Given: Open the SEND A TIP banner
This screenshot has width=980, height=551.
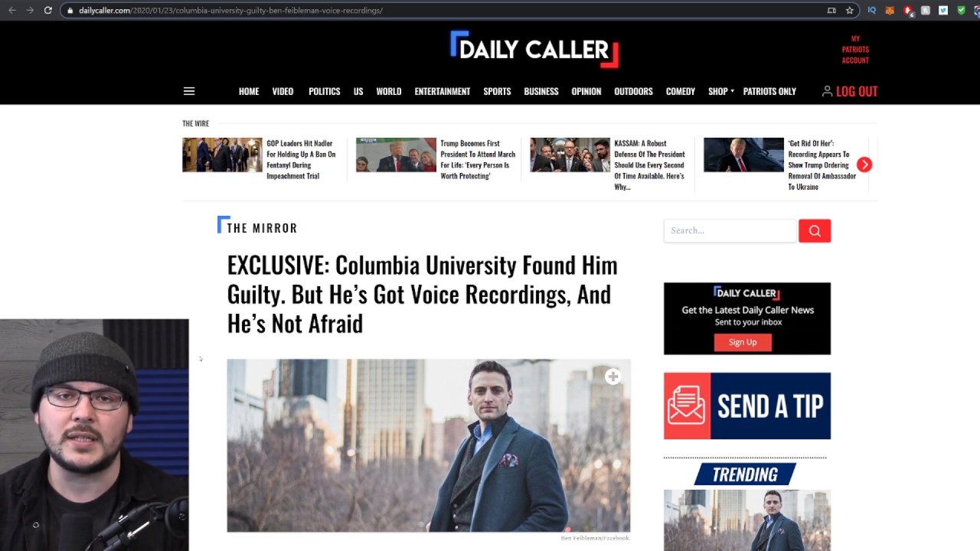Looking at the screenshot, I should (x=747, y=406).
